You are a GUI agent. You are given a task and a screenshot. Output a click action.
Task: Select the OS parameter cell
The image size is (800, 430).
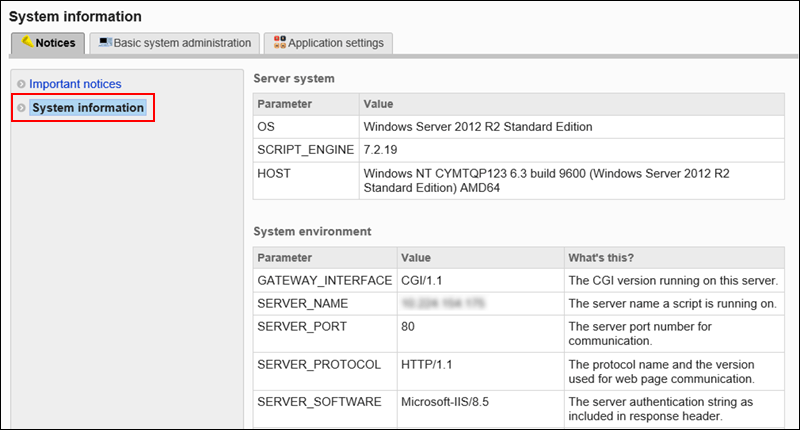pos(306,127)
